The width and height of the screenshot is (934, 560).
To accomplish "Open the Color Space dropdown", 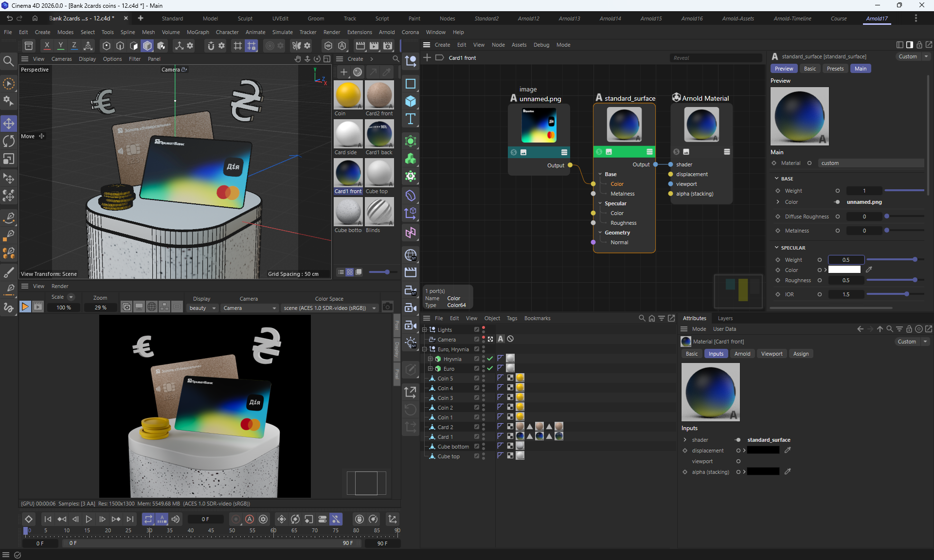I will point(330,308).
